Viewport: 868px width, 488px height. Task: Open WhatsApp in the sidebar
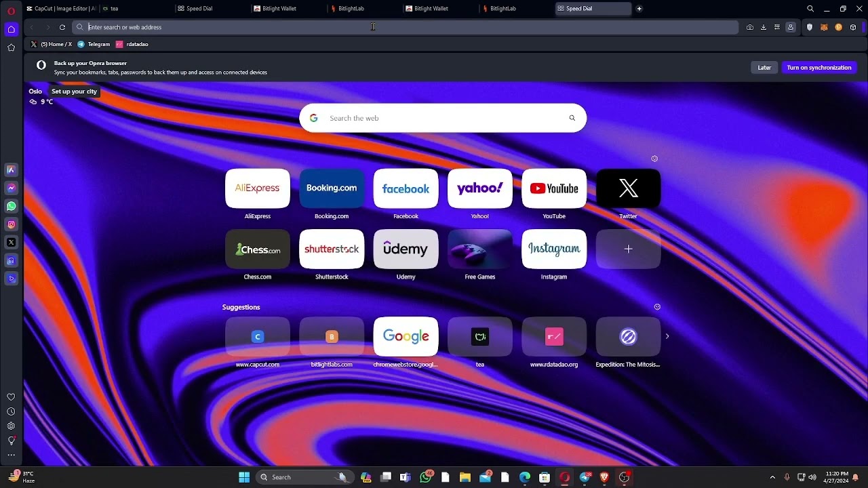coord(11,206)
